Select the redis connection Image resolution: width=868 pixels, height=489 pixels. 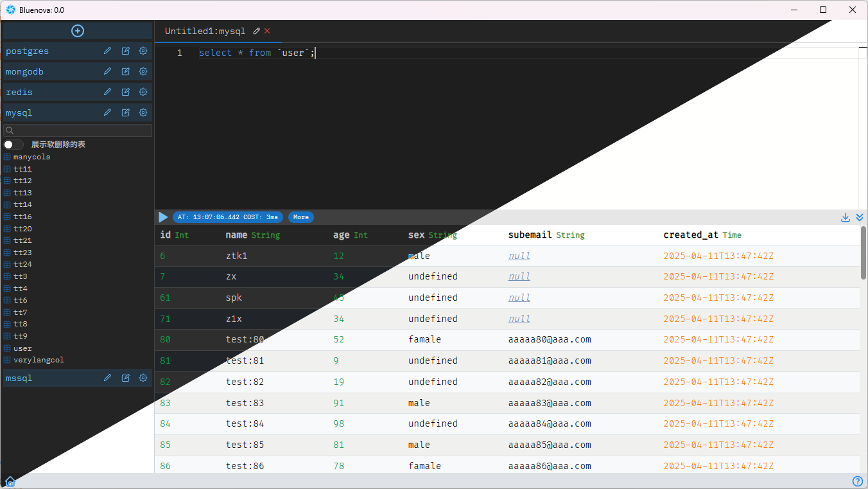(19, 92)
